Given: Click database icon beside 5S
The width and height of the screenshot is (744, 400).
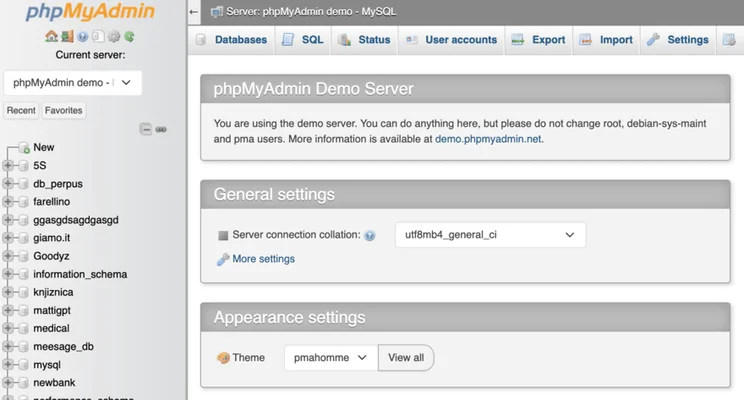Looking at the screenshot, I should click(x=23, y=166).
